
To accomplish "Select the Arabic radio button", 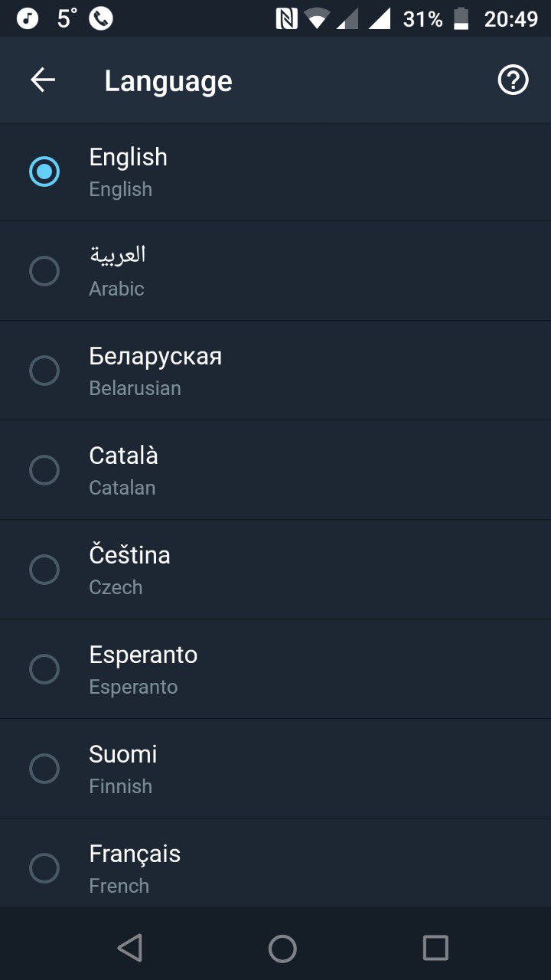I will click(44, 271).
